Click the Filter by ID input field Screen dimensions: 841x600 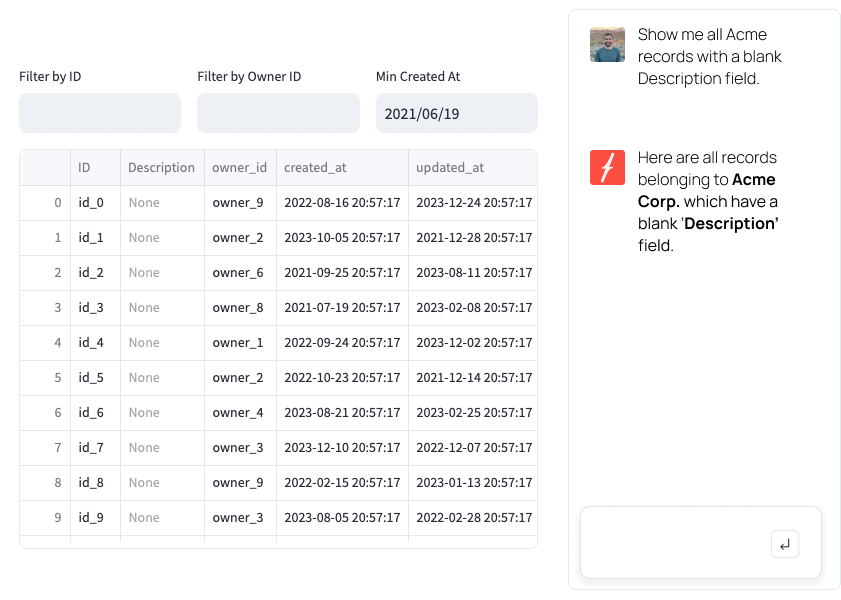[100, 113]
